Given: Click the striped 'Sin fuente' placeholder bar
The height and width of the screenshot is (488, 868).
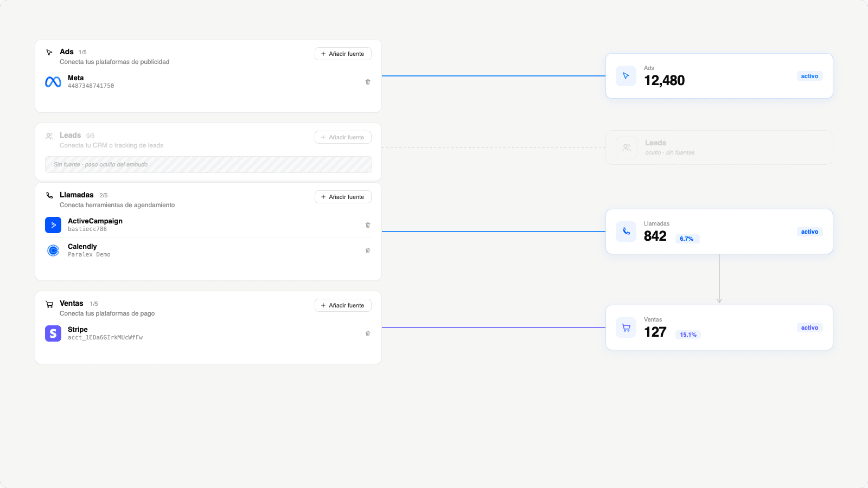Looking at the screenshot, I should [208, 164].
